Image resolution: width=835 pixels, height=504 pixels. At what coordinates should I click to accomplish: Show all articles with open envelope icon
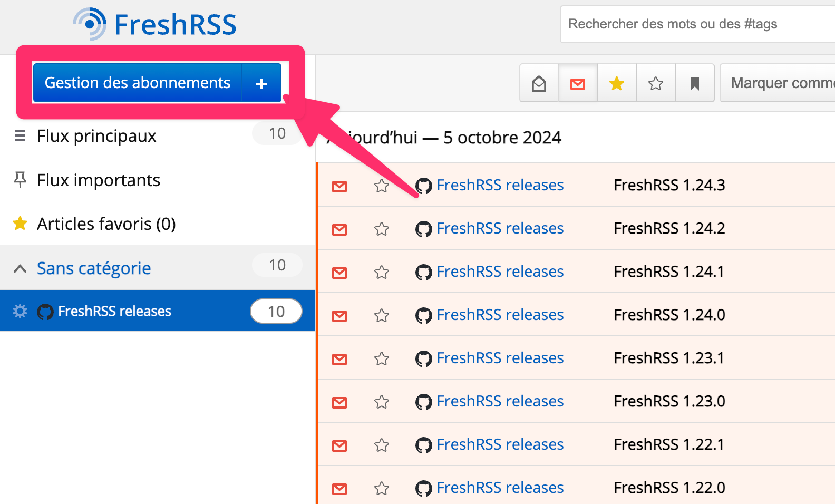[539, 83]
